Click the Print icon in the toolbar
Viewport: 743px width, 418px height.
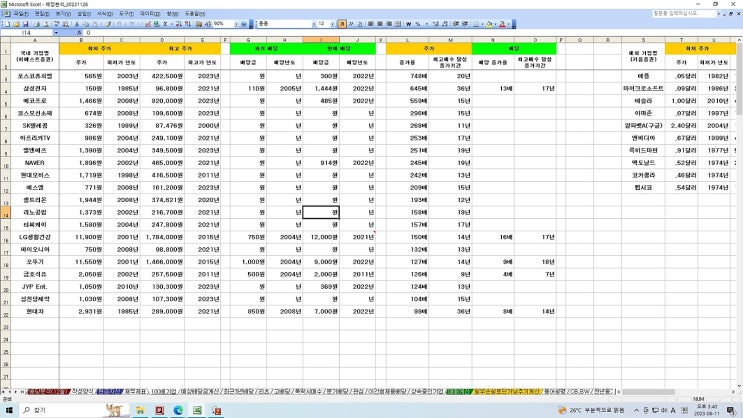pyautogui.click(x=37, y=24)
